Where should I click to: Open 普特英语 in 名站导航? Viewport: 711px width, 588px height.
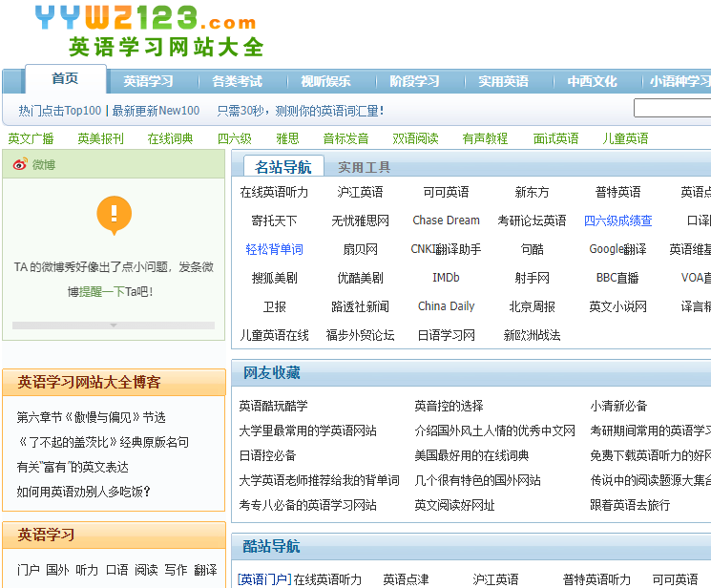tap(617, 192)
